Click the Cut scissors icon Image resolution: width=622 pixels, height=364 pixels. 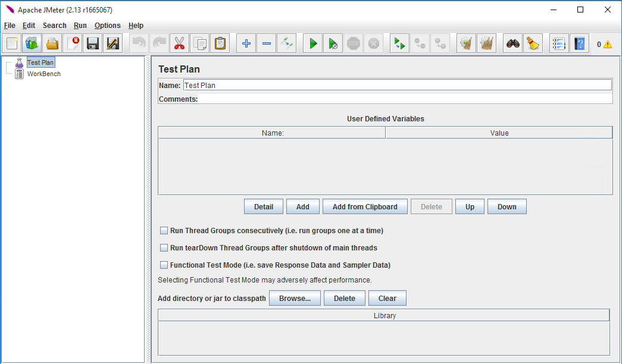click(180, 43)
